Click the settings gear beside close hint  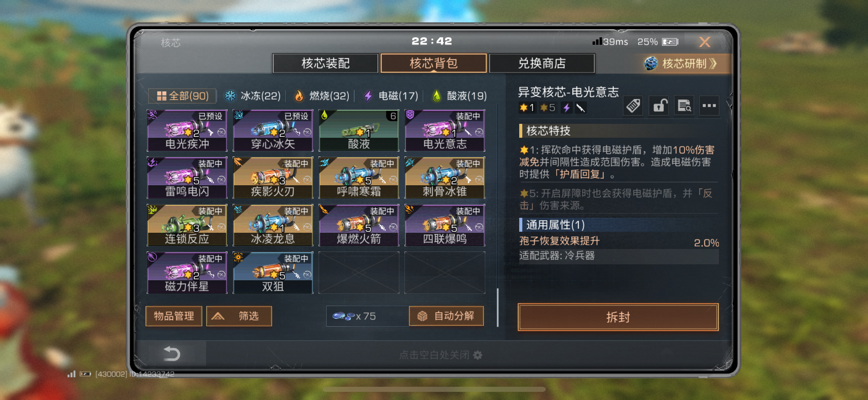477,355
